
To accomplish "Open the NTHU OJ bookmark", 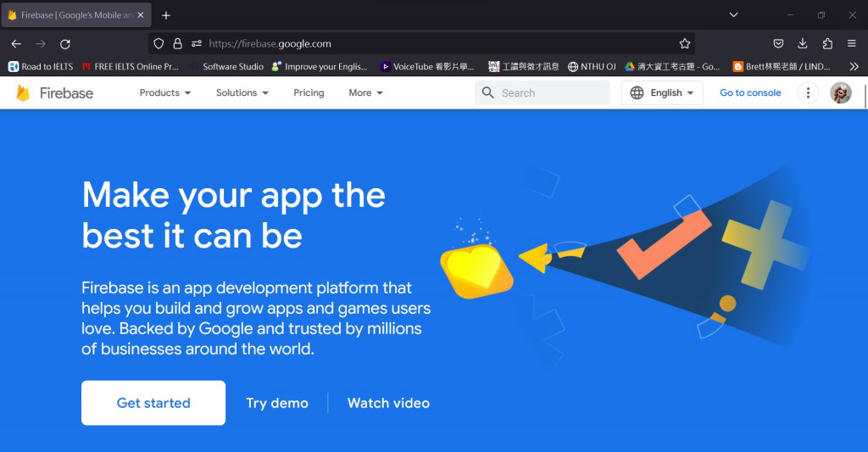I will [x=592, y=66].
